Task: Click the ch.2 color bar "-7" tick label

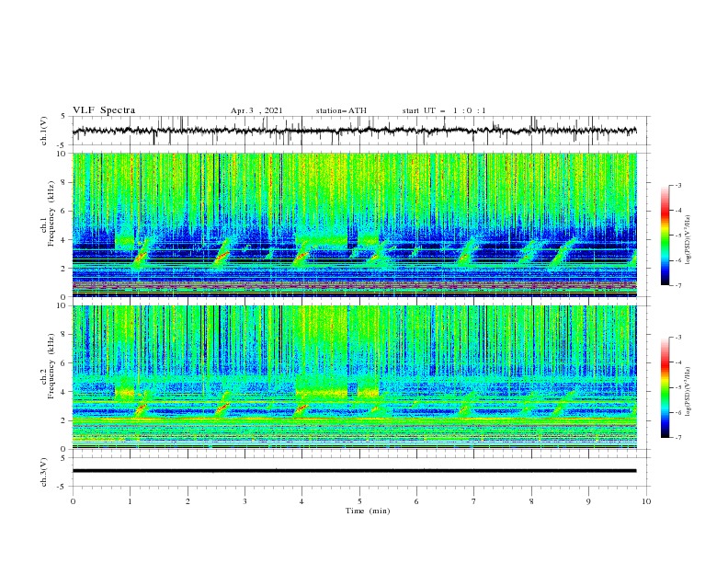Action: coord(677,438)
